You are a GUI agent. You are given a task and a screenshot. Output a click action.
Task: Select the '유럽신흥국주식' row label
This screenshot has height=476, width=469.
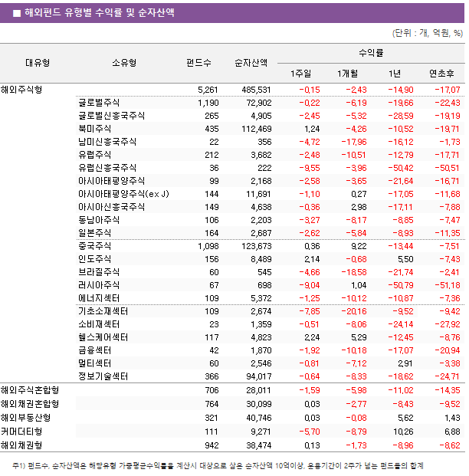(x=107, y=168)
